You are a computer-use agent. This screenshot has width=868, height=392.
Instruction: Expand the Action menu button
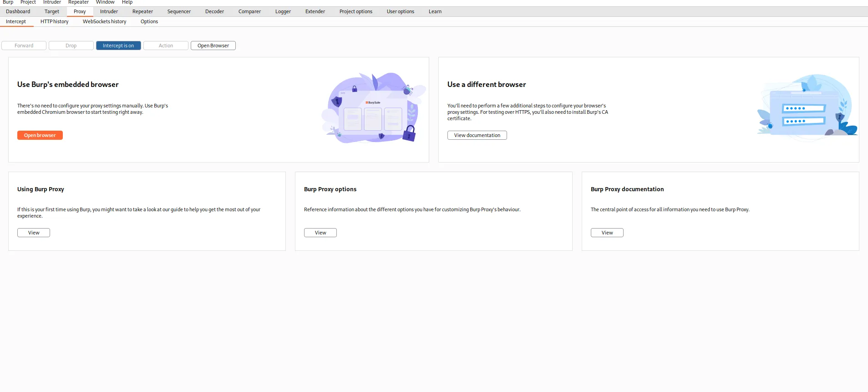click(166, 46)
